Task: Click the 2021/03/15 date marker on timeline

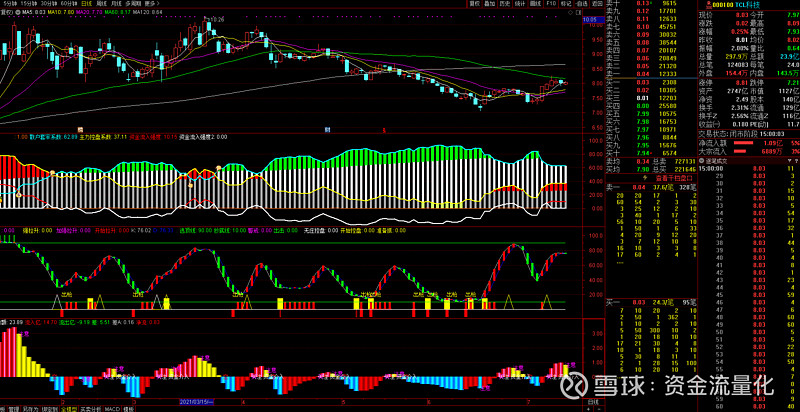Action: 196,402
